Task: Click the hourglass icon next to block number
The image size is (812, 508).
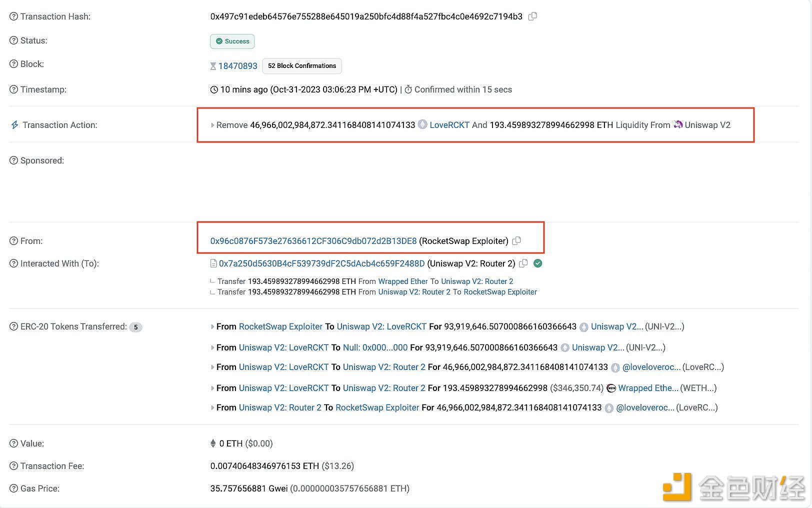Action: (213, 66)
